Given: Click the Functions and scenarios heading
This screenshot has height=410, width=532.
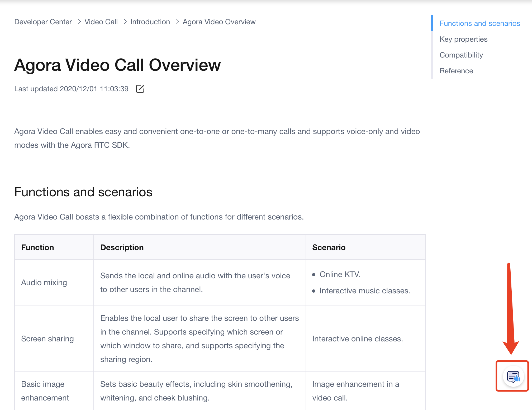Looking at the screenshot, I should click(x=83, y=192).
